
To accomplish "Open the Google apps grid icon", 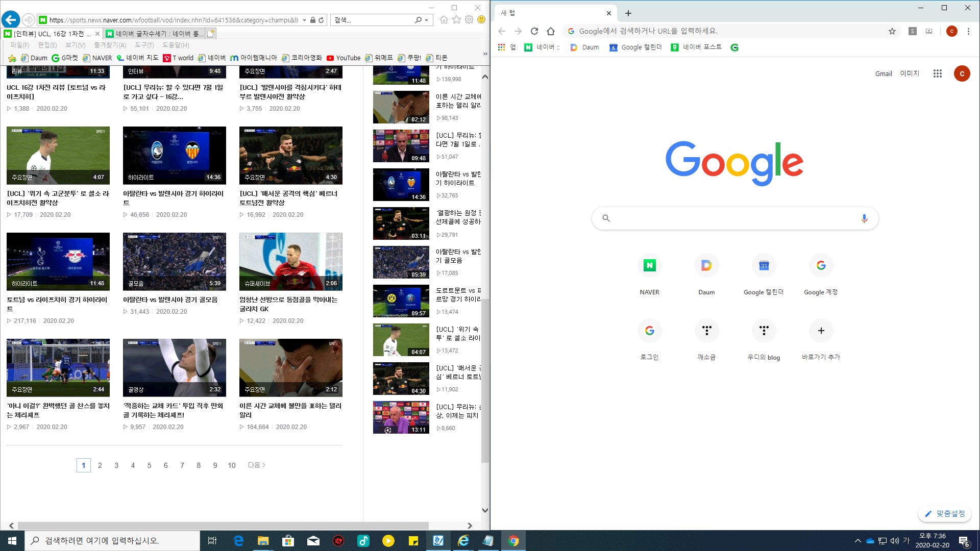I will coord(937,73).
